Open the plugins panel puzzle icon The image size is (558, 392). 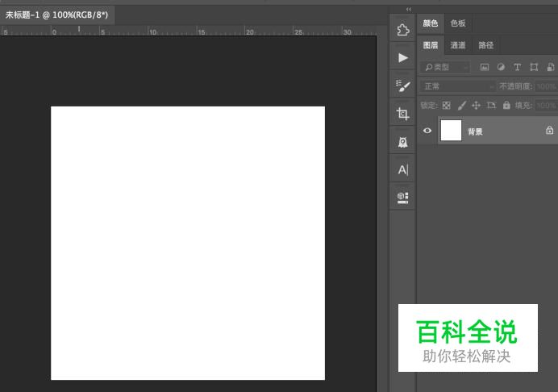[x=403, y=30]
